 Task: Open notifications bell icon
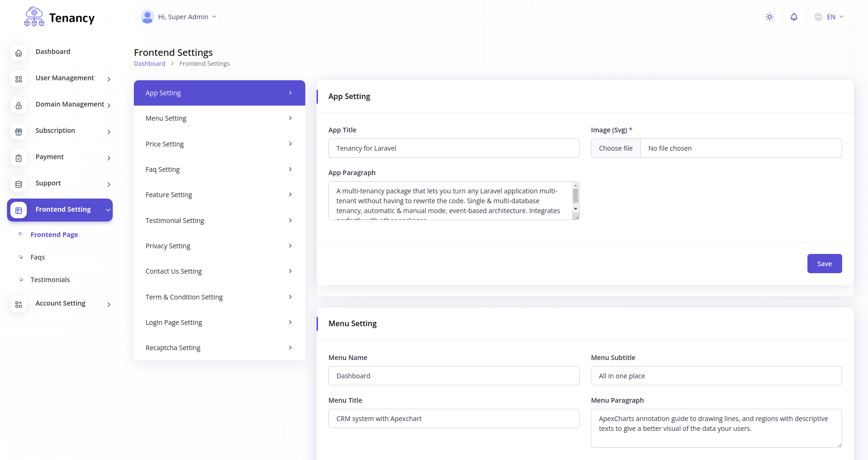(x=794, y=17)
